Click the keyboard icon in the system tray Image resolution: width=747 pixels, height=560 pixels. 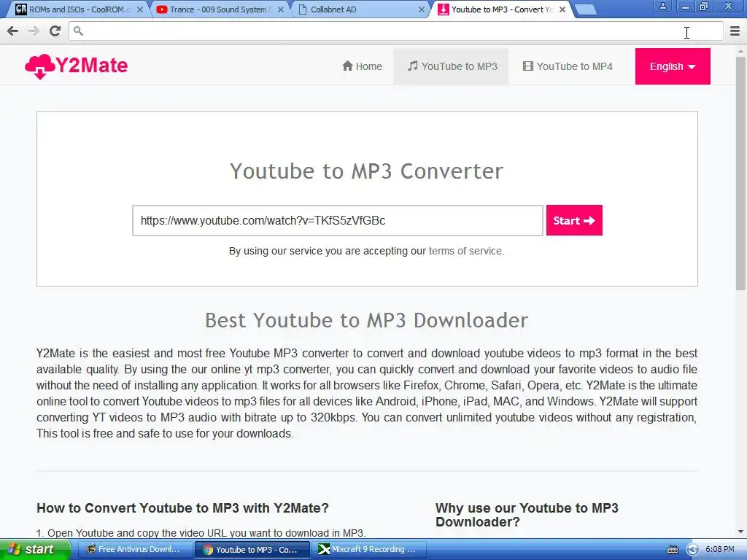pos(672,550)
